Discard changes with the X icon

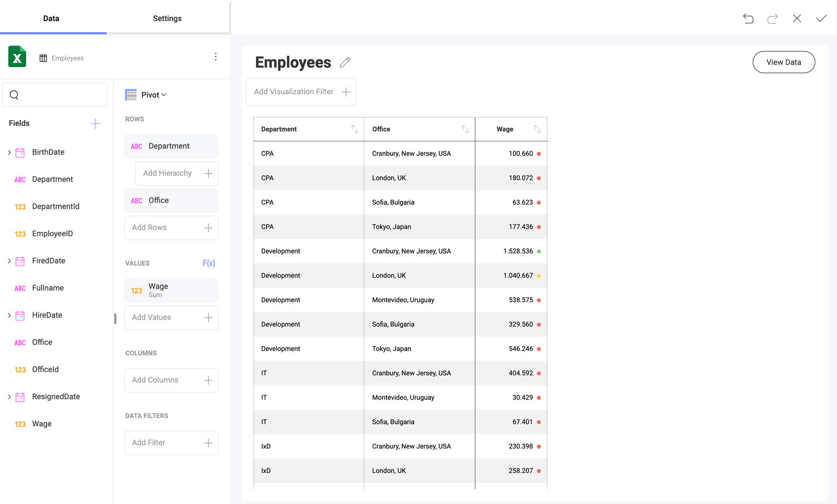pos(797,18)
